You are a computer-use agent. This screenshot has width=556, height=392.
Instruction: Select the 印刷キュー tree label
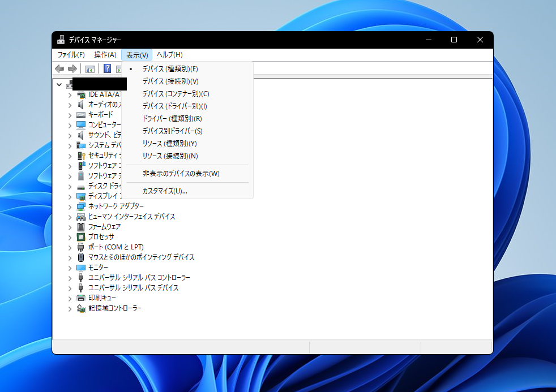(x=102, y=298)
